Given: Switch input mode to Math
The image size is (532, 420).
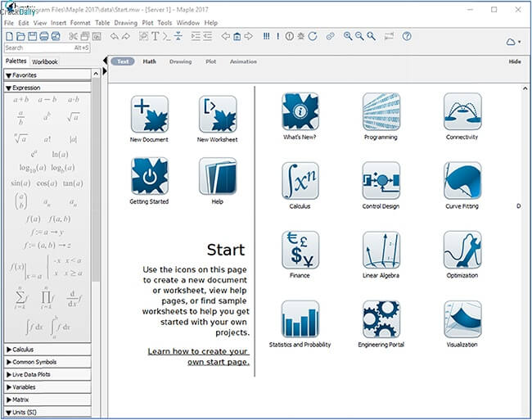Looking at the screenshot, I should pos(149,61).
